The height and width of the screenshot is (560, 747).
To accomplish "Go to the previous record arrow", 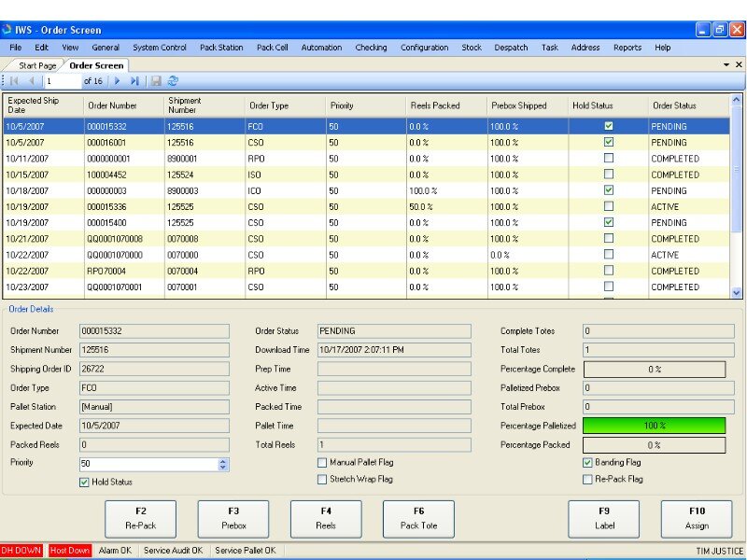I will point(31,82).
